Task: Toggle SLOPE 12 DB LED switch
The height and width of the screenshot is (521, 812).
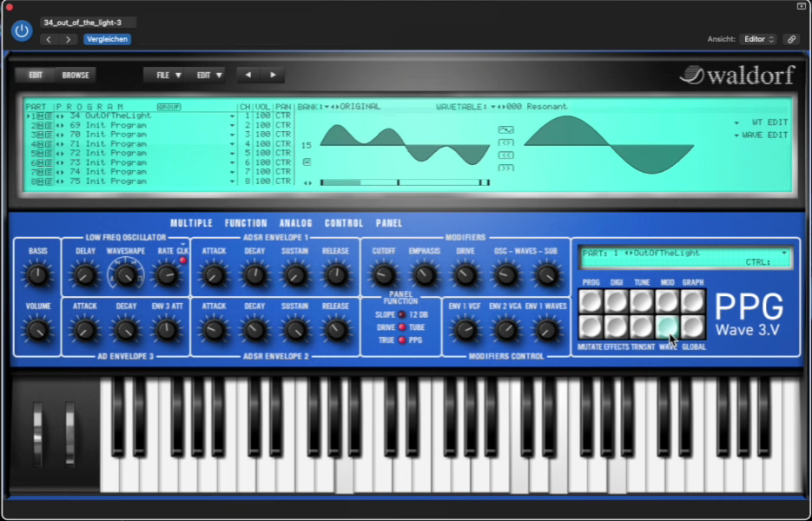Action: coord(402,315)
